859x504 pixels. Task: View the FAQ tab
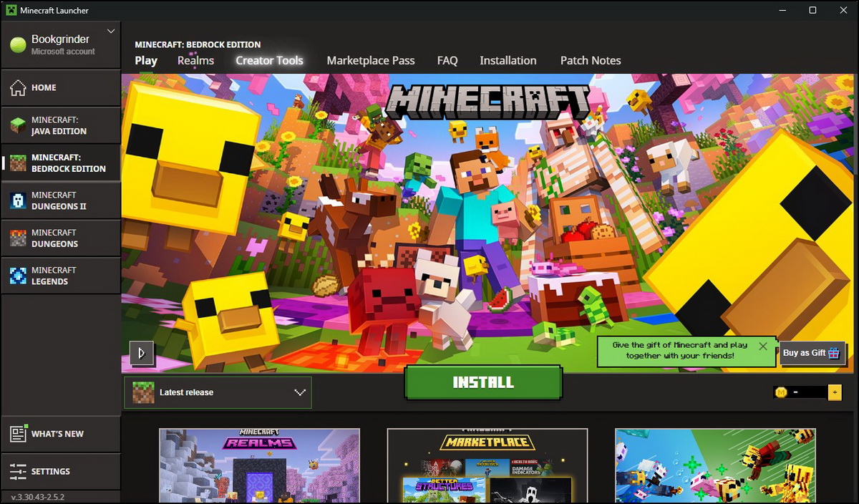(447, 60)
